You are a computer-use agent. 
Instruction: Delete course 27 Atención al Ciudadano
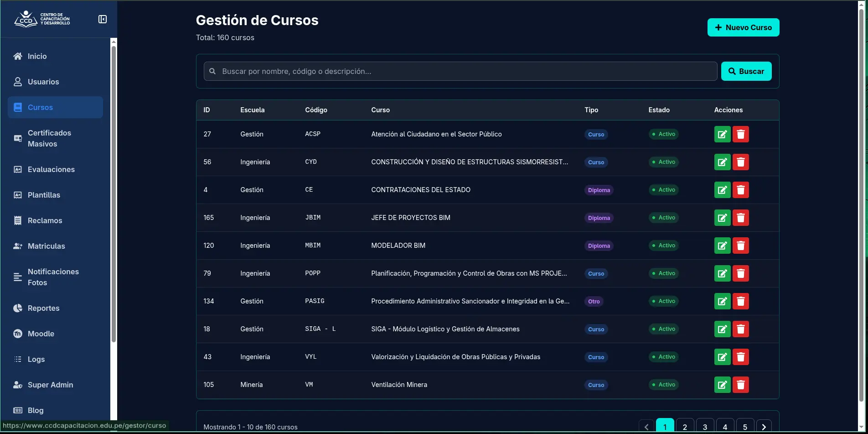click(x=741, y=134)
